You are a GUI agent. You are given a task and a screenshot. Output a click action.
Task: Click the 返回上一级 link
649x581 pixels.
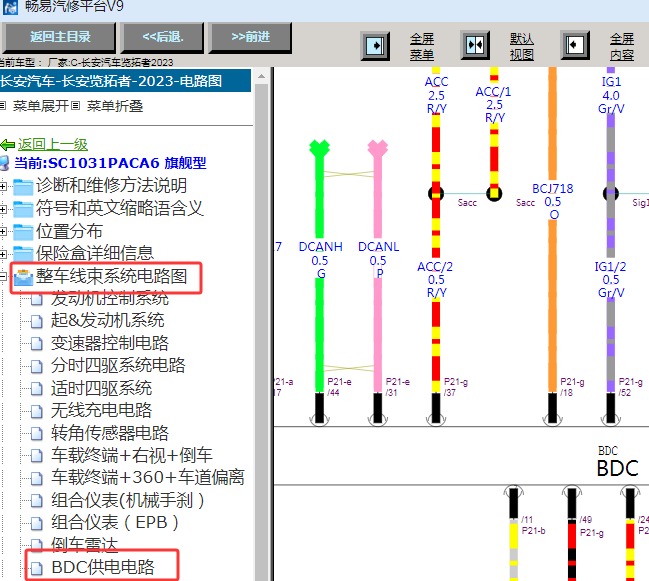pyautogui.click(x=53, y=144)
